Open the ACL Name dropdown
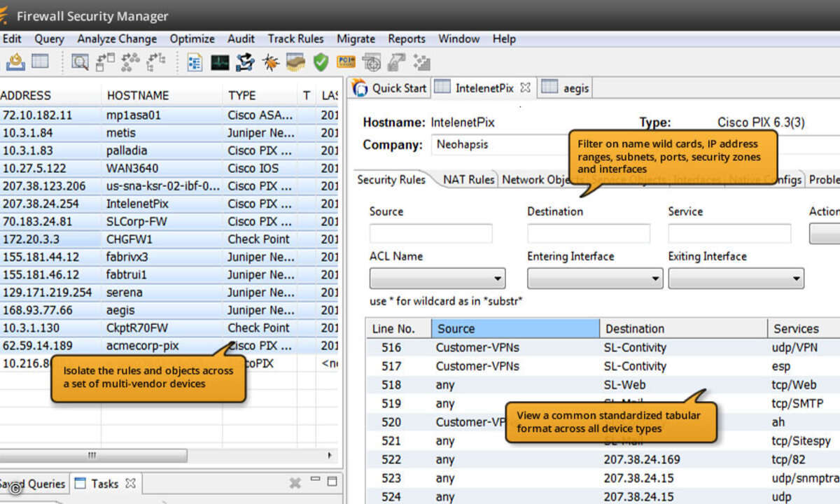840x504 pixels. pos(437,279)
